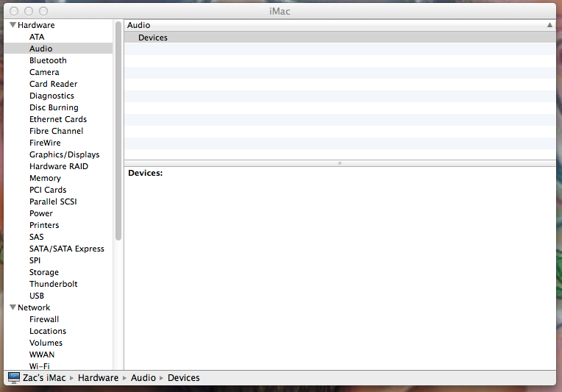Select Ethernet Cards in sidebar
Viewport: 562px width, 392px height.
58,119
